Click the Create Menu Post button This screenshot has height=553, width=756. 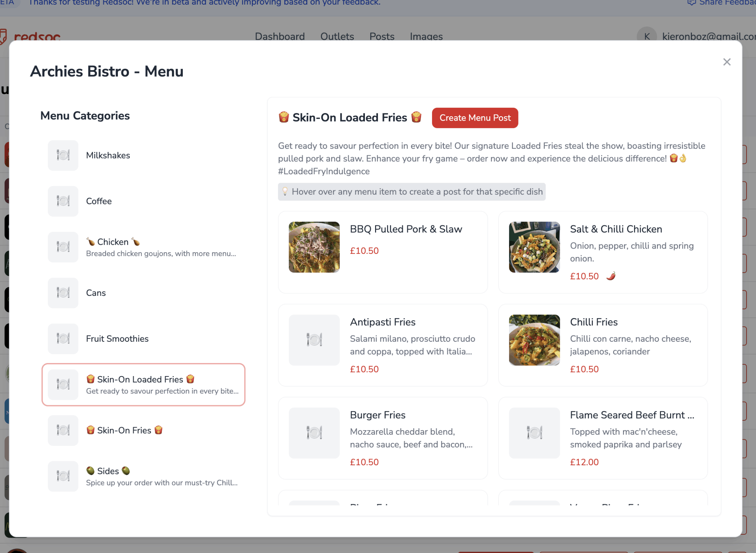(x=475, y=118)
